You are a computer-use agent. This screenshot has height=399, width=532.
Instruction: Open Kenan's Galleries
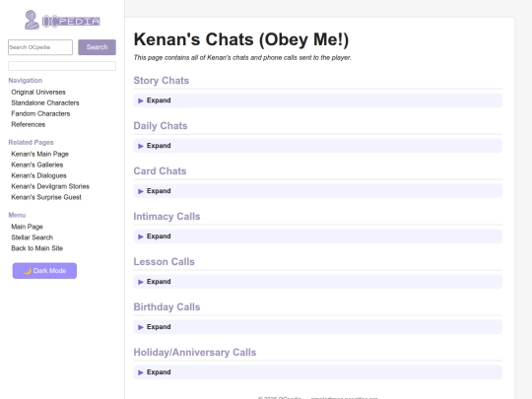[37, 165]
